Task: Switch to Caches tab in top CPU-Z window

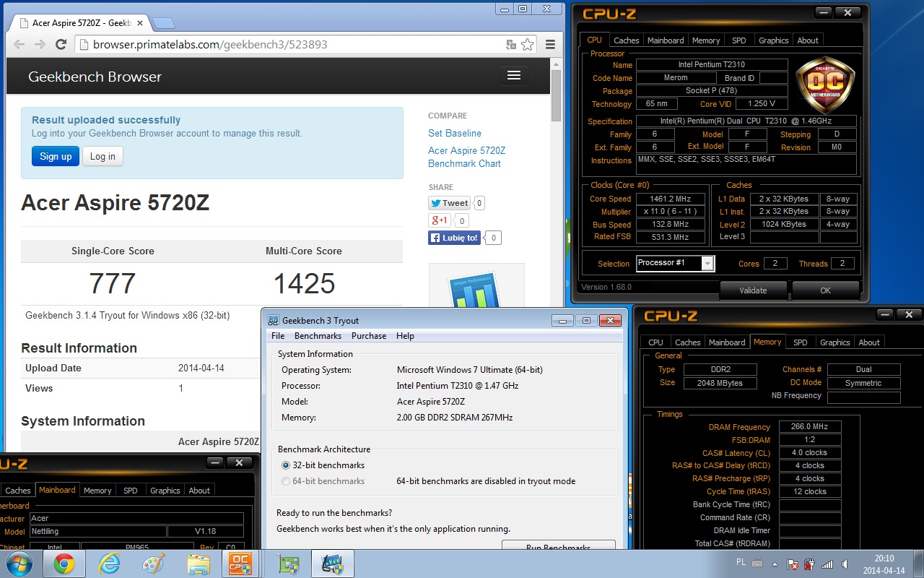Action: (x=626, y=40)
